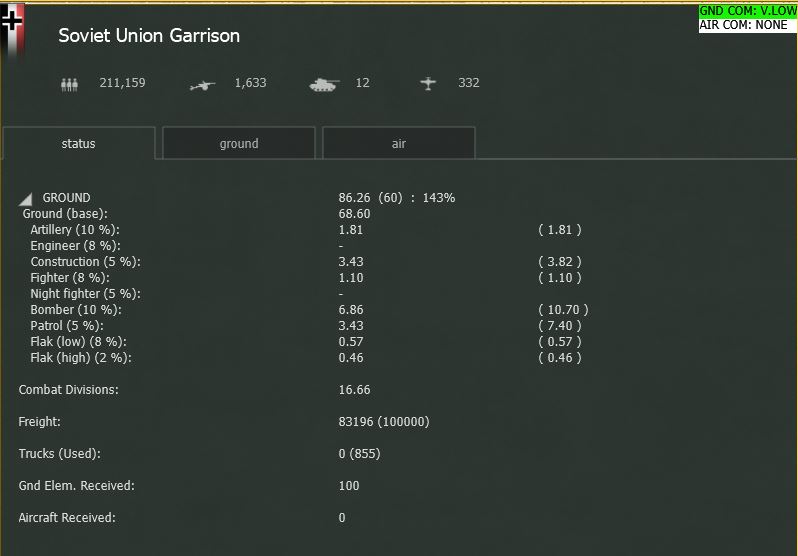The height and width of the screenshot is (556, 798).
Task: Click the tank icon
Action: point(324,85)
